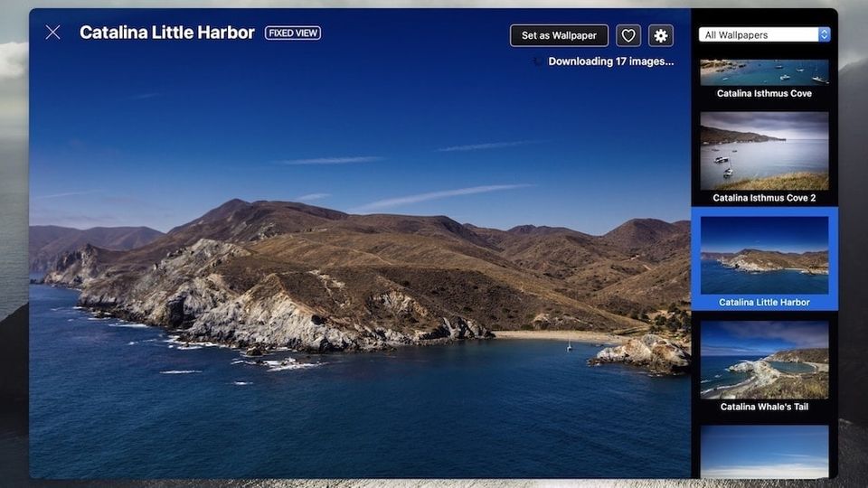The width and height of the screenshot is (868, 488).
Task: Select the partially visible bottom sky thumbnail
Action: click(764, 451)
